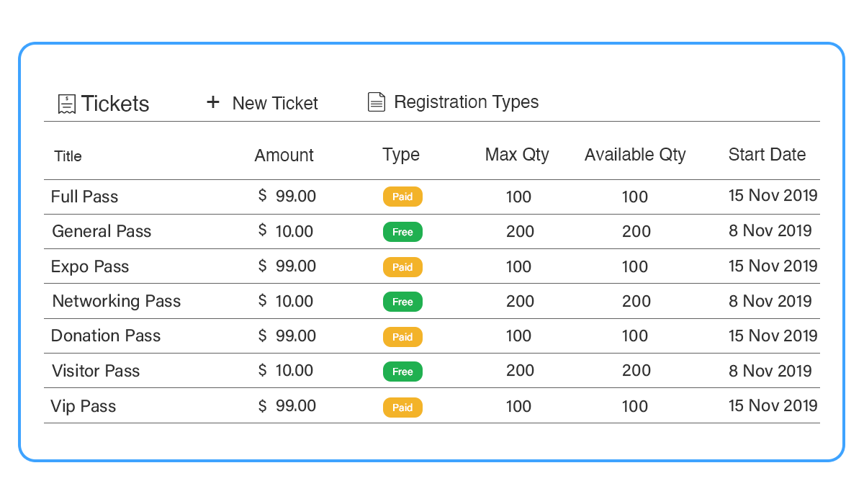Click 15 Nov 2019 date for Full Pass
Viewport: 864px width, 504px height.
click(773, 195)
